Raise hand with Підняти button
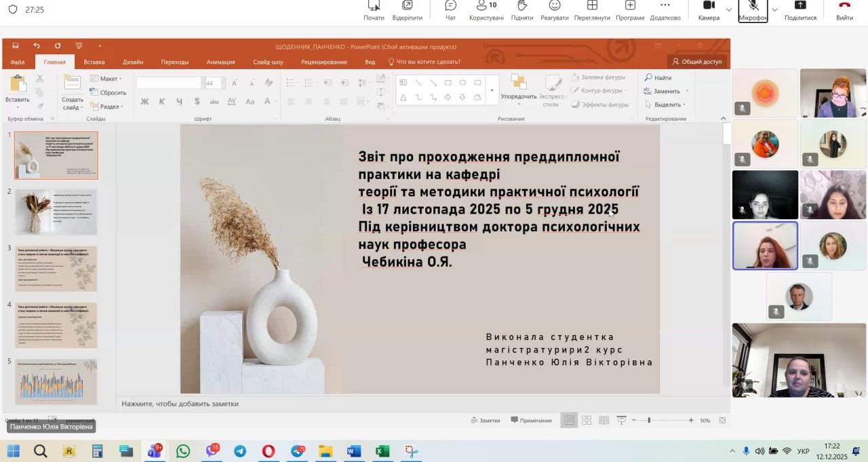The width and height of the screenshot is (868, 462). click(x=521, y=10)
